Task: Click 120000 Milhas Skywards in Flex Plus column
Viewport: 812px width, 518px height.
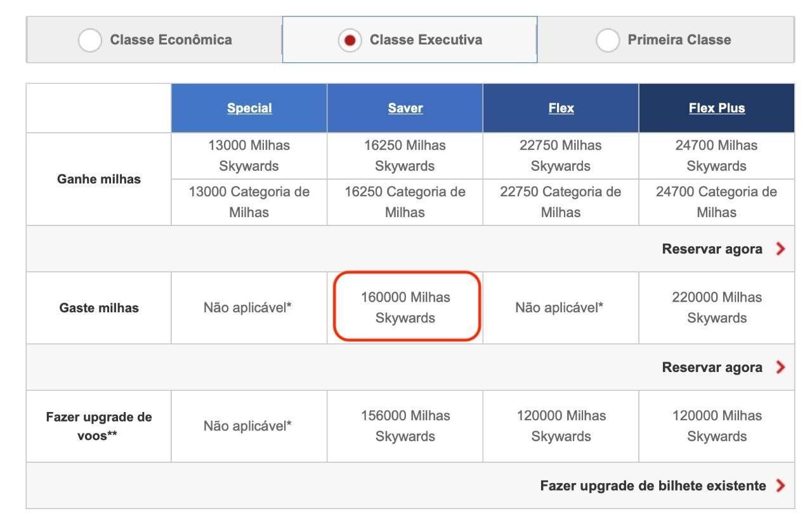Action: [x=717, y=426]
